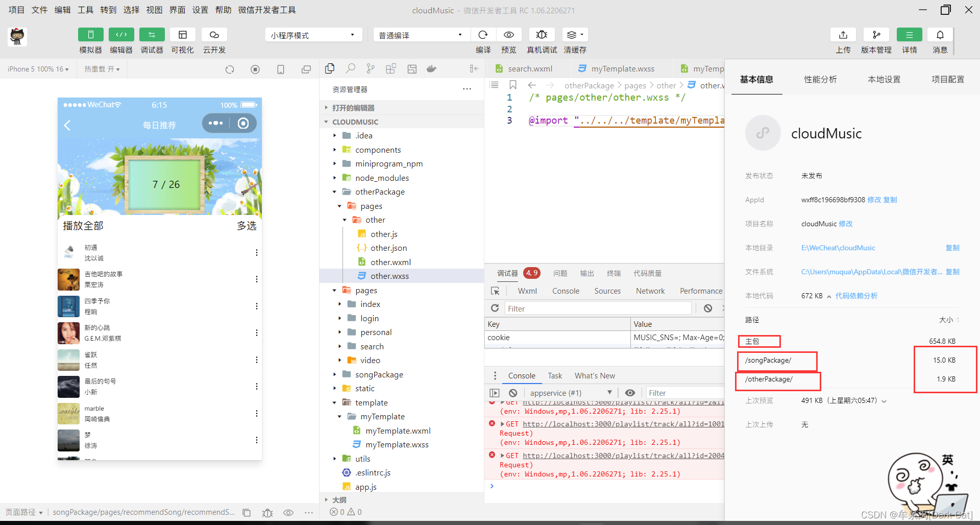The height and width of the screenshot is (525, 980).
Task: Click the Compile refresh icon in toolbar
Action: click(482, 35)
